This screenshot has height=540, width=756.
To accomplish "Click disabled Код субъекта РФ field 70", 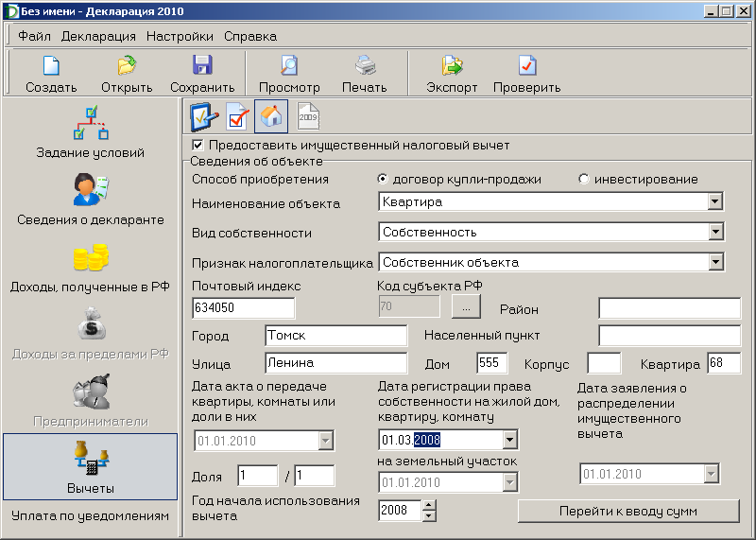I will coord(409,306).
